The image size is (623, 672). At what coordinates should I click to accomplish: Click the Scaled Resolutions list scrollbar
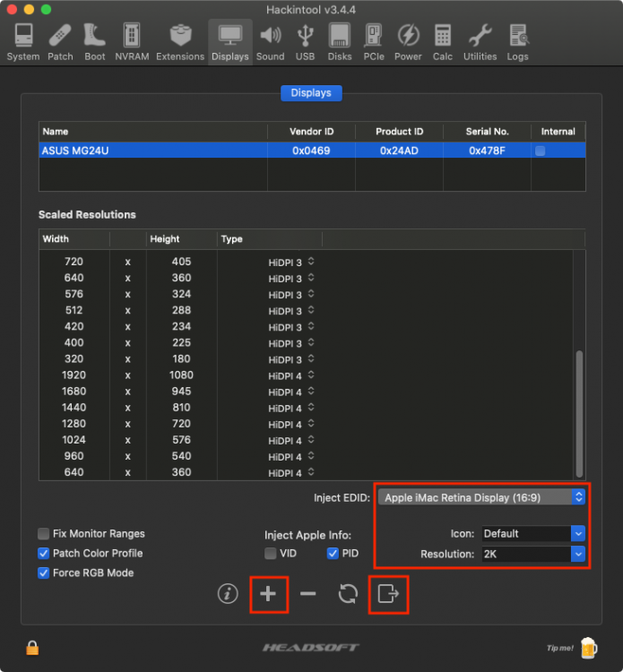579,414
